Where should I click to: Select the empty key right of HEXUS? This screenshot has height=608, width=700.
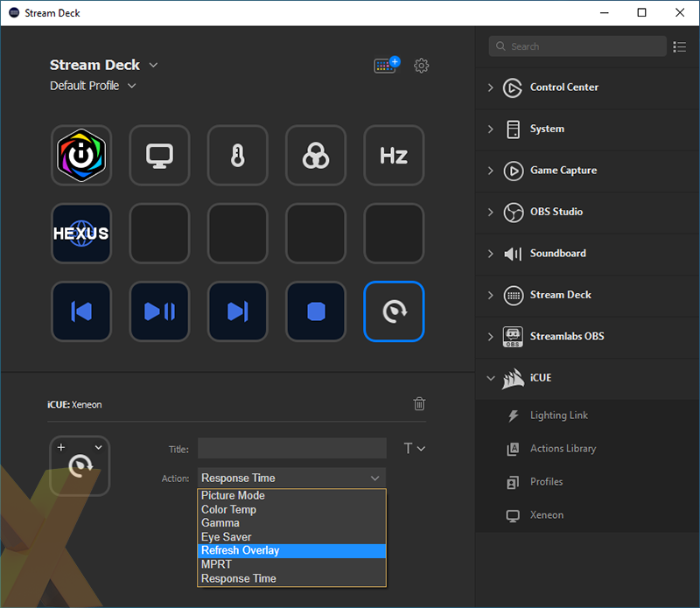click(159, 234)
